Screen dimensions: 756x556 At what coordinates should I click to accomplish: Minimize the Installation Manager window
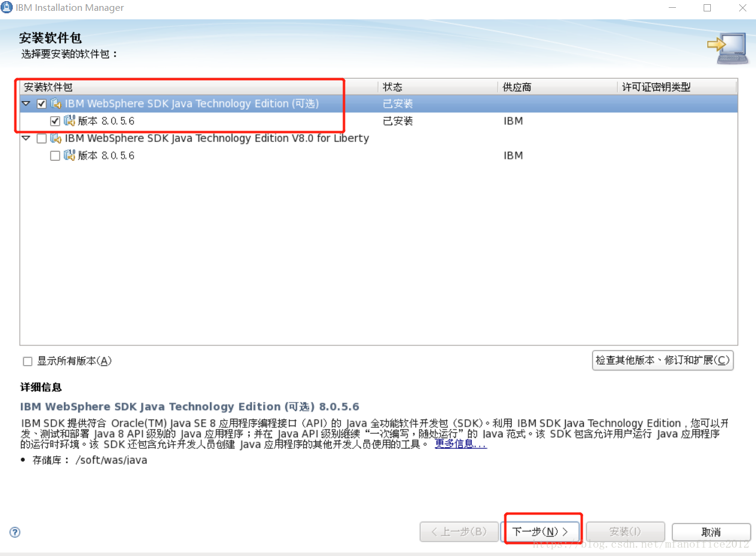(x=672, y=8)
